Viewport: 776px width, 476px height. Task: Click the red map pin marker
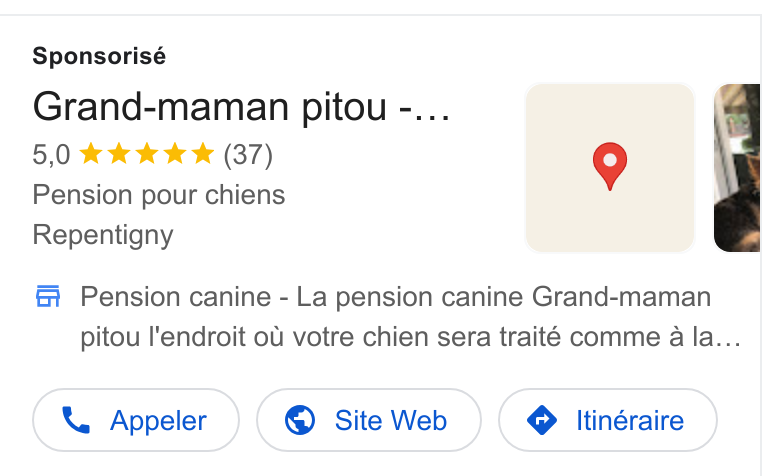point(610,166)
